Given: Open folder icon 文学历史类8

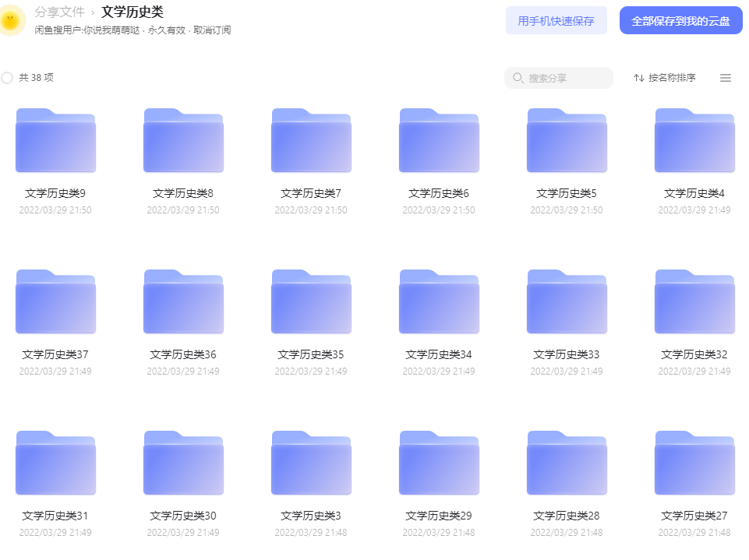Looking at the screenshot, I should click(x=183, y=140).
